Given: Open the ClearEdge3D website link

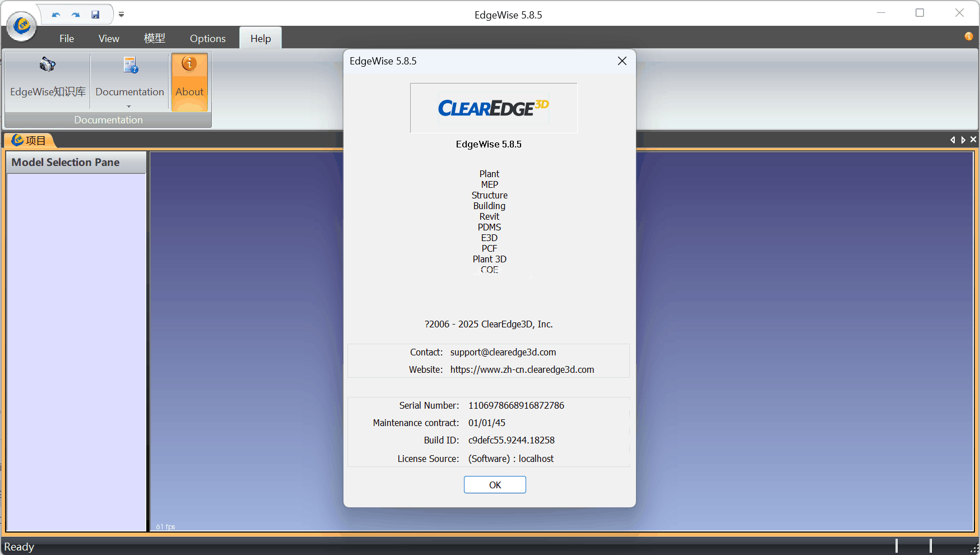Looking at the screenshot, I should coord(522,369).
